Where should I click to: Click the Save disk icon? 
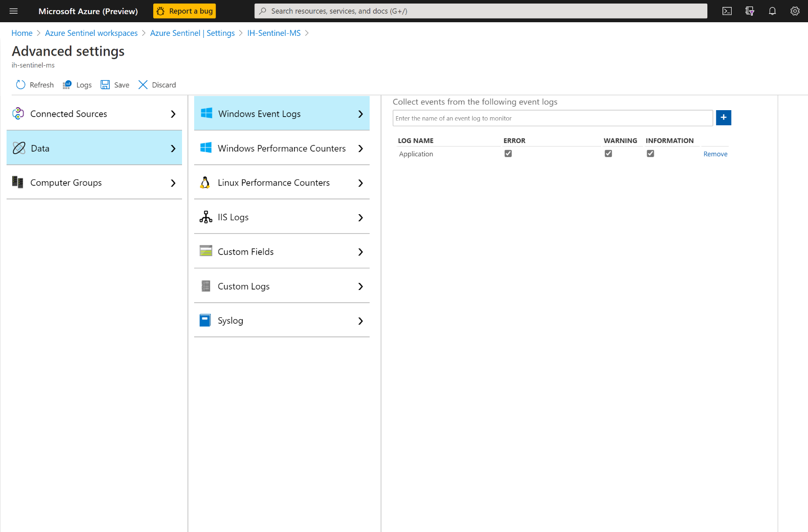click(105, 85)
